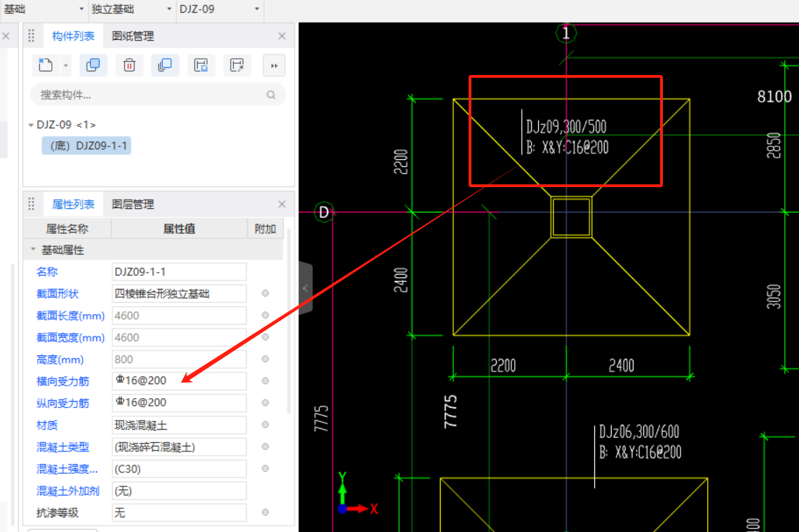Viewport: 799px width, 532px height.
Task: Toggle the 附加 circle for 混凝土强度
Action: [265, 468]
